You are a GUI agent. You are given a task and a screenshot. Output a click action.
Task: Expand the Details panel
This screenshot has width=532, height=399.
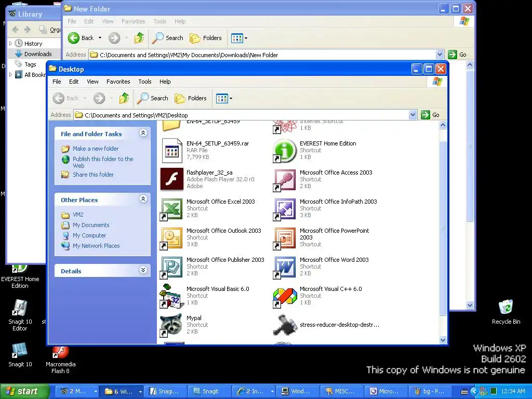143,270
